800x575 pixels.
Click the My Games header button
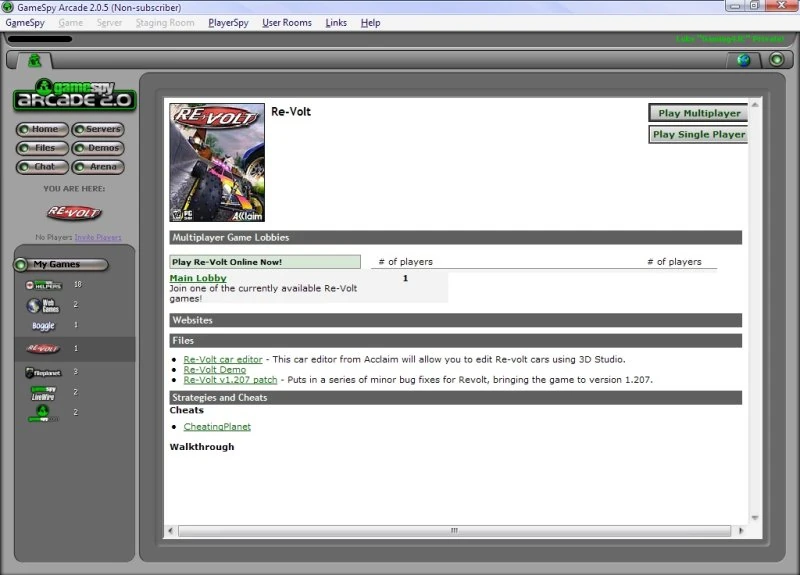coord(61,264)
